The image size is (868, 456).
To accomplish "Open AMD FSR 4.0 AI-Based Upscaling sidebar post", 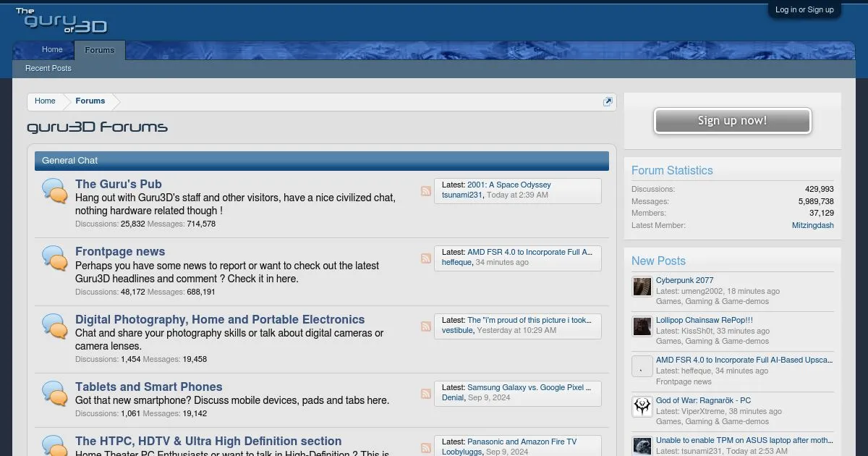I will click(744, 360).
